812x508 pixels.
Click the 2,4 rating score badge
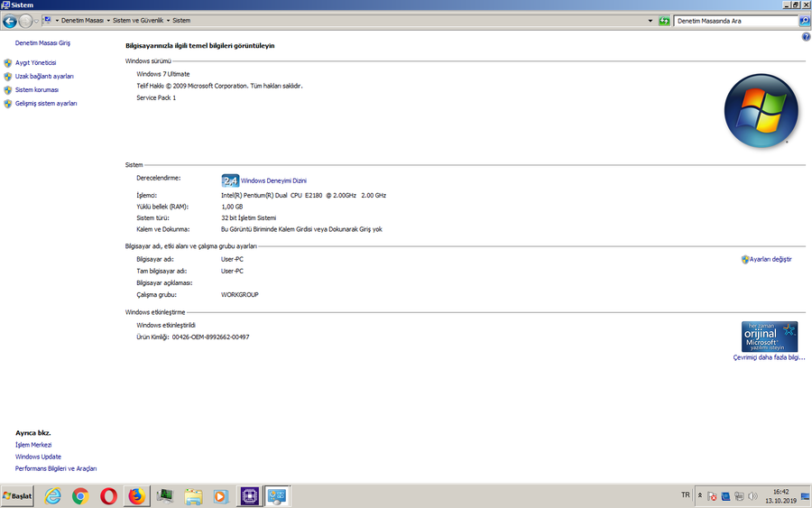pos(230,180)
